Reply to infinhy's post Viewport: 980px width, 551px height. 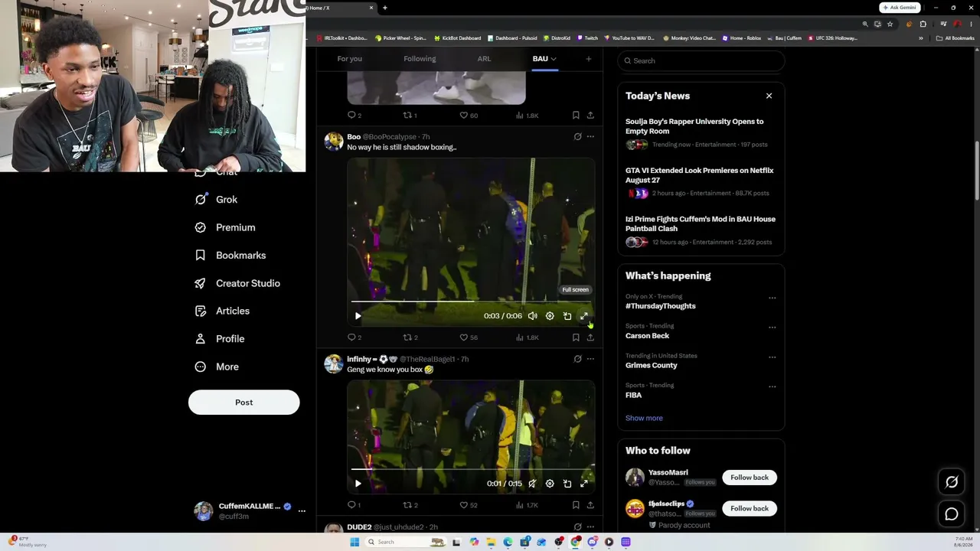(x=354, y=505)
